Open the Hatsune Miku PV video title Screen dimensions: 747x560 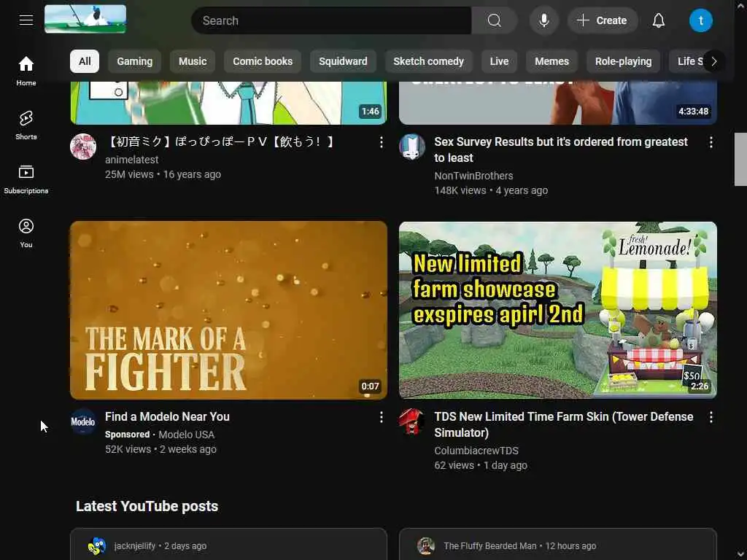(x=220, y=142)
